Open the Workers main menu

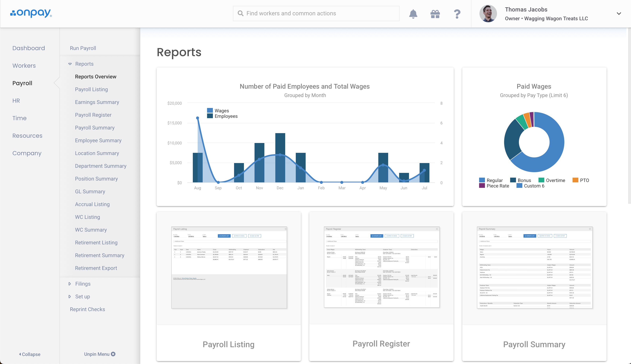pyautogui.click(x=24, y=65)
